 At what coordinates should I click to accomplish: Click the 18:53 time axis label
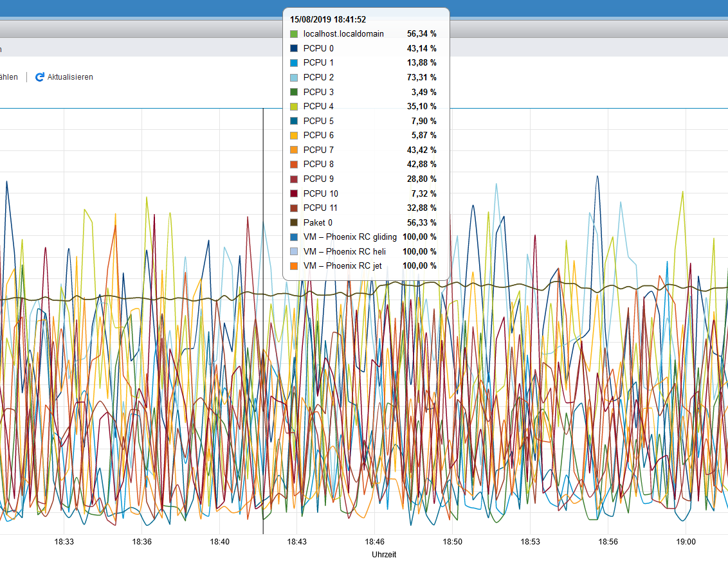530,542
